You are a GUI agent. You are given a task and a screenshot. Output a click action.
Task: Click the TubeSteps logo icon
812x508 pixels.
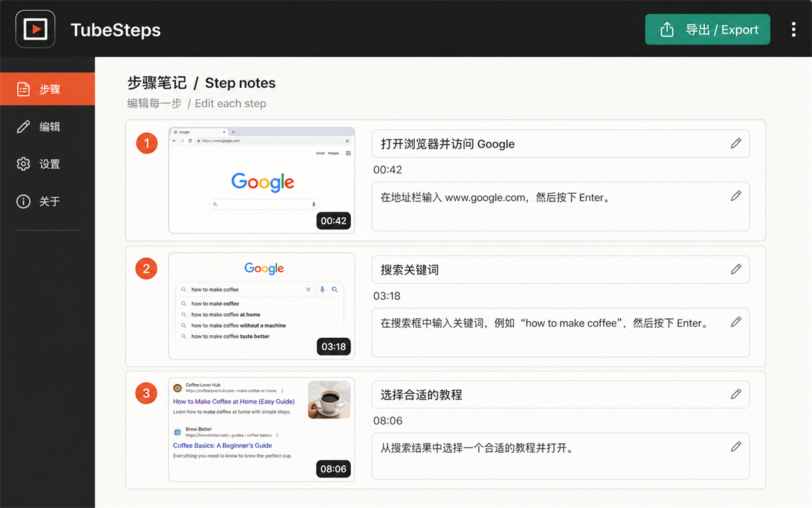(x=36, y=29)
